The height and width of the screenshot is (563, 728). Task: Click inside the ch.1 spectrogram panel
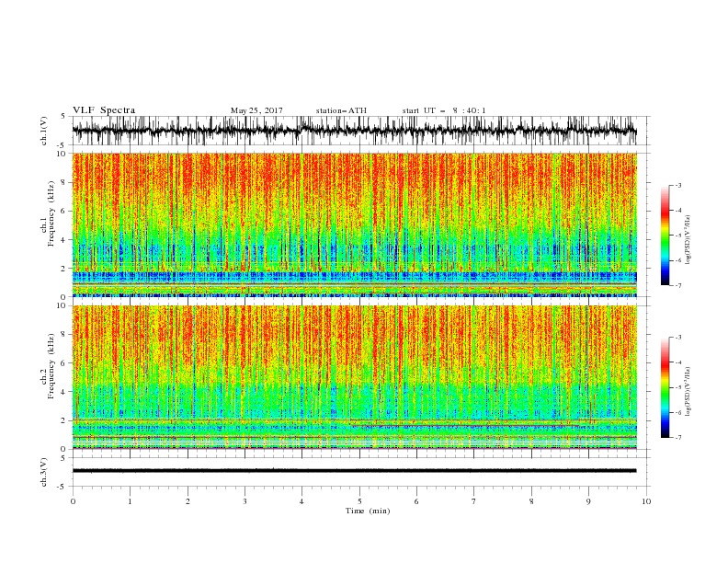click(355, 224)
